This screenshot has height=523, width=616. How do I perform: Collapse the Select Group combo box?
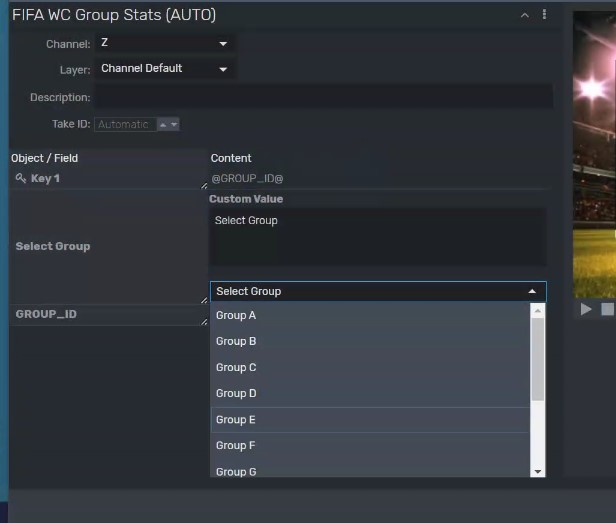(x=378, y=292)
